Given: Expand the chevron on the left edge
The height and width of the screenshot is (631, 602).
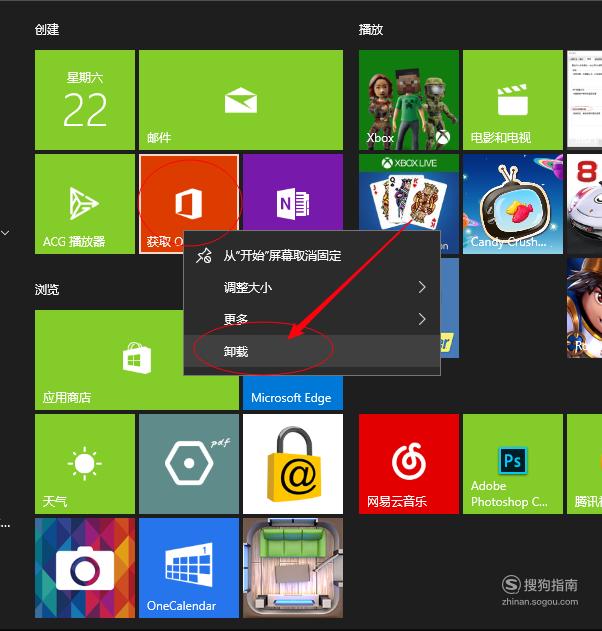Looking at the screenshot, I should coord(5,233).
